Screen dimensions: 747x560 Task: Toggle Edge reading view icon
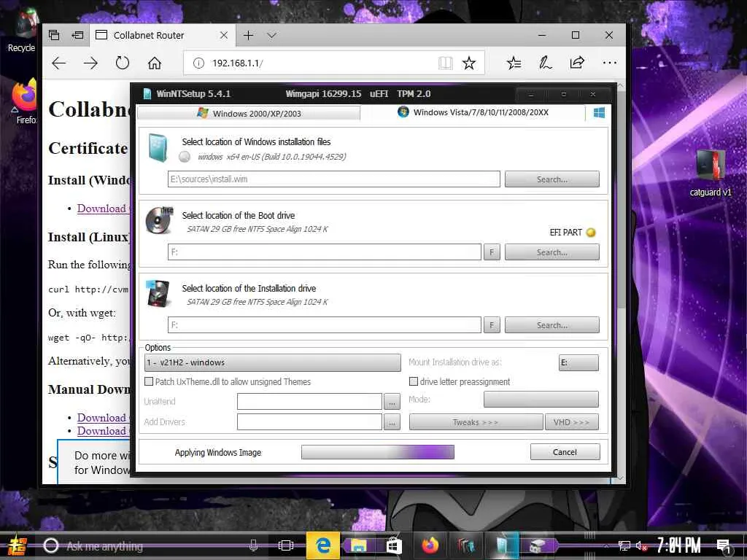(x=446, y=63)
